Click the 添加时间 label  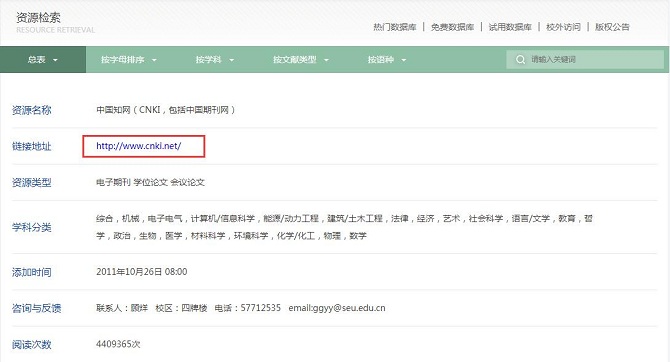pyautogui.click(x=32, y=272)
